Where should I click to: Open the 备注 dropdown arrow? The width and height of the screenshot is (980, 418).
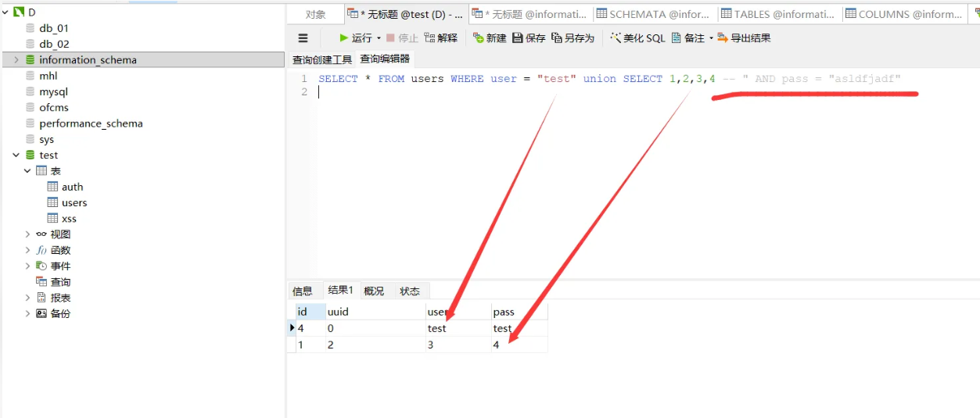pos(711,38)
